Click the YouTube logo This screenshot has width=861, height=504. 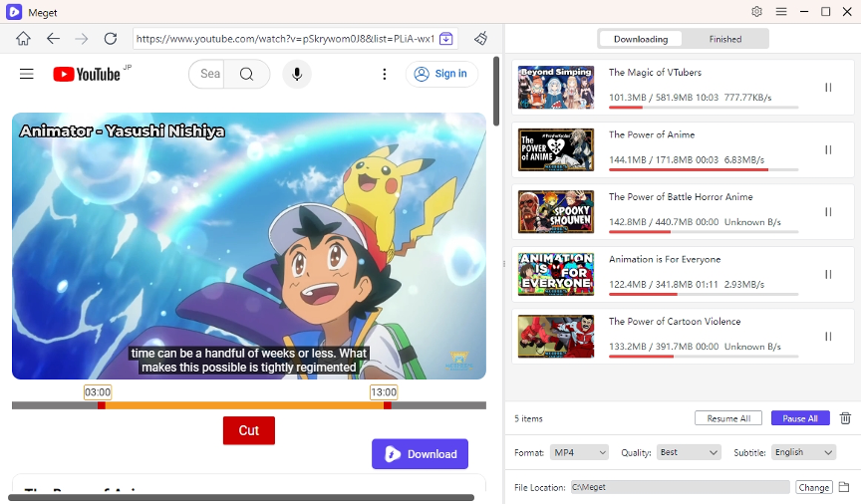(x=87, y=74)
